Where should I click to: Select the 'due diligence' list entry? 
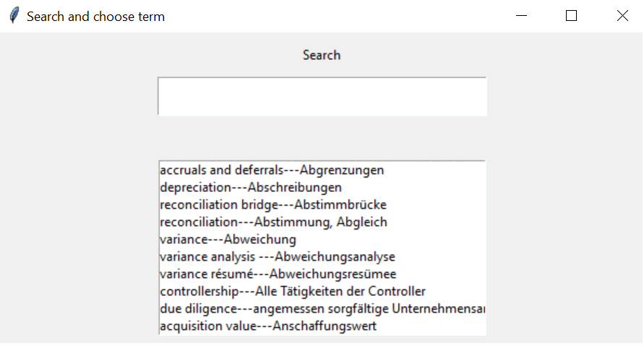[322, 309]
